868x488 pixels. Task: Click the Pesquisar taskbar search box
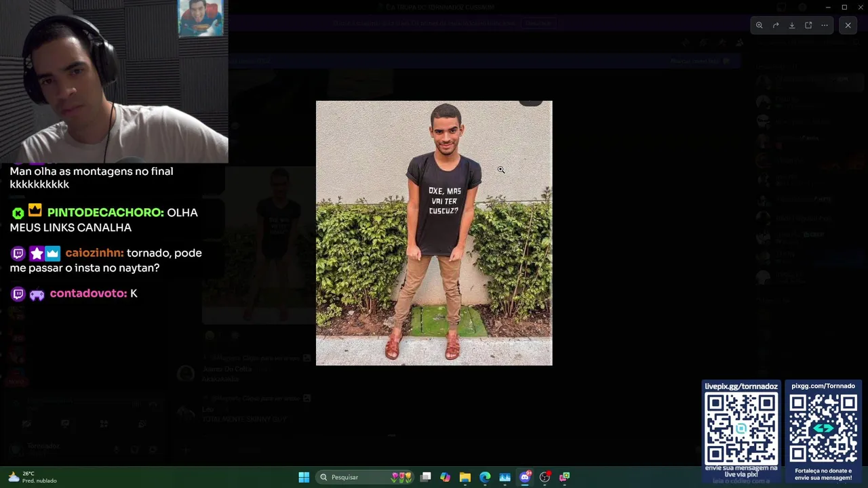[365, 477]
